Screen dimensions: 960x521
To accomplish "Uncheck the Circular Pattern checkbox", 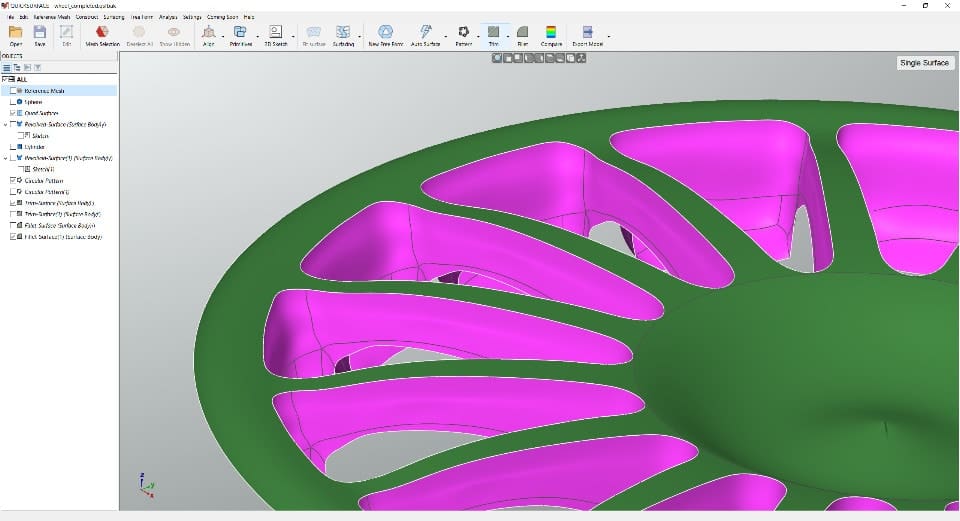I will 13,180.
